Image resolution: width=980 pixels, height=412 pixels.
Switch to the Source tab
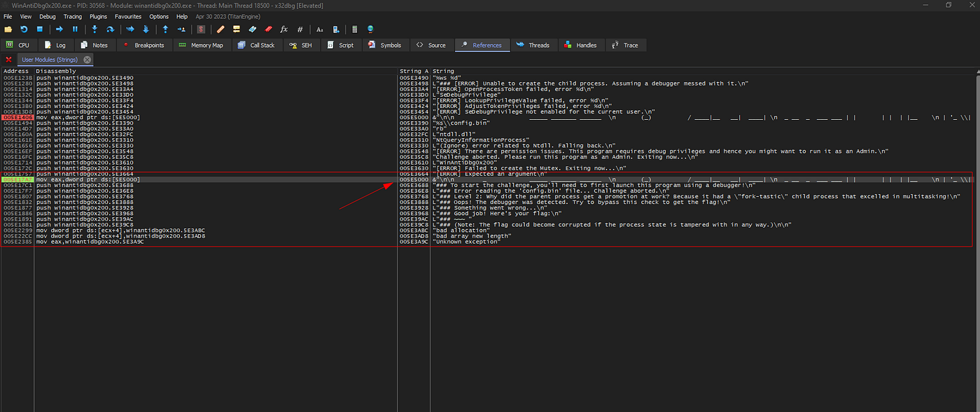tap(430, 45)
